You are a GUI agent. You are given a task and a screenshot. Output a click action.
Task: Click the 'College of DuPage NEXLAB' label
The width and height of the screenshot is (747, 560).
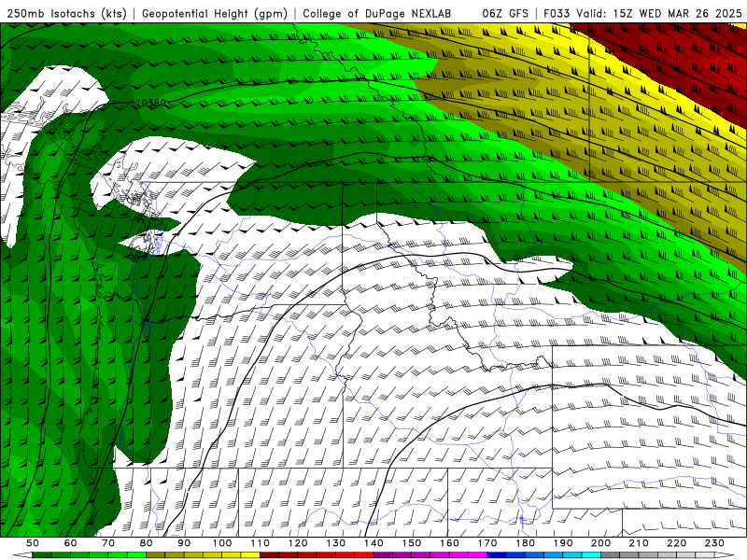point(376,13)
